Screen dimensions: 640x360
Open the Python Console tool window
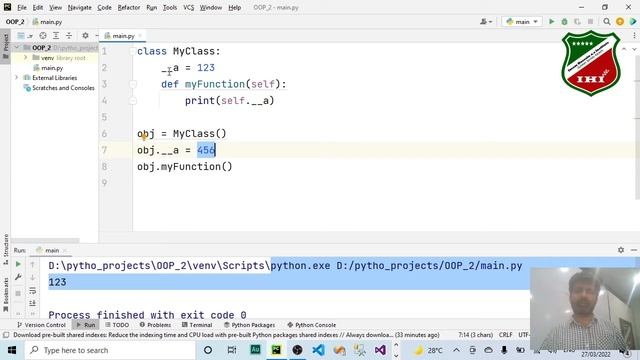pyautogui.click(x=312, y=325)
